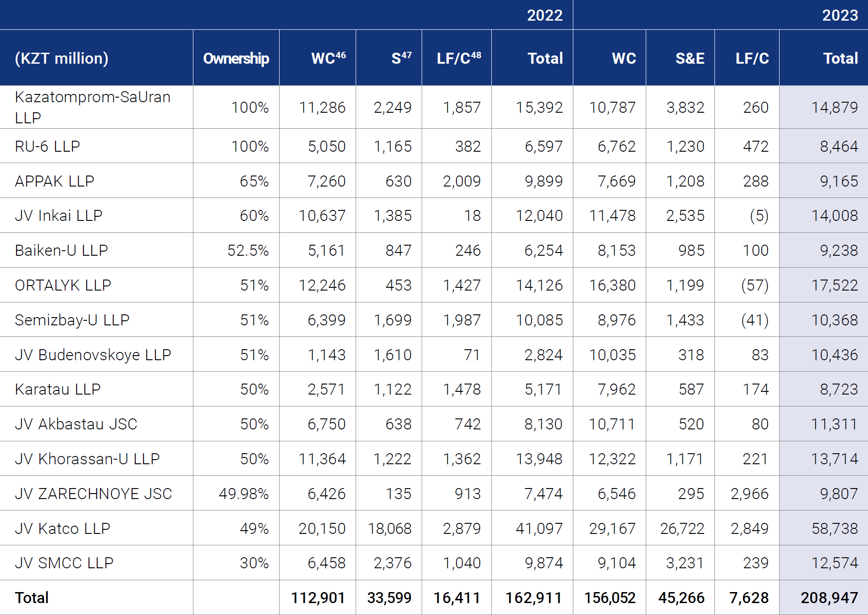Click the 10,035 WC value for Budenovskoye

click(x=612, y=355)
